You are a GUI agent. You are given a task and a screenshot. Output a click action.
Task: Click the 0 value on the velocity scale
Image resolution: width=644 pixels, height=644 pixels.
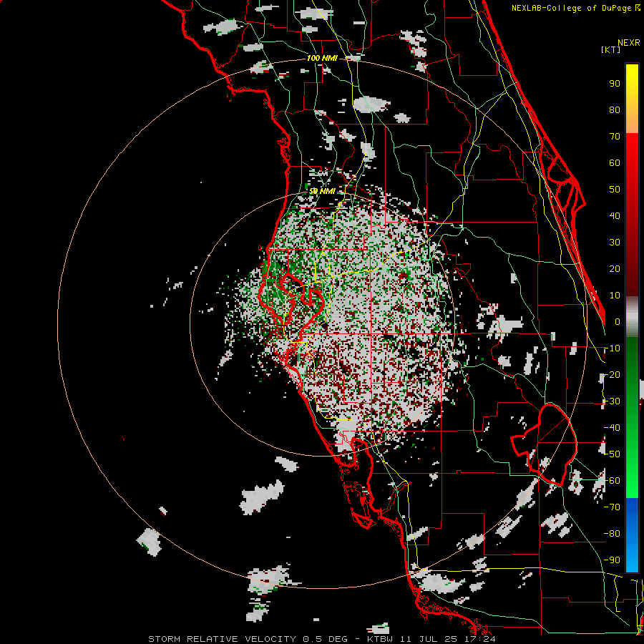coord(618,321)
